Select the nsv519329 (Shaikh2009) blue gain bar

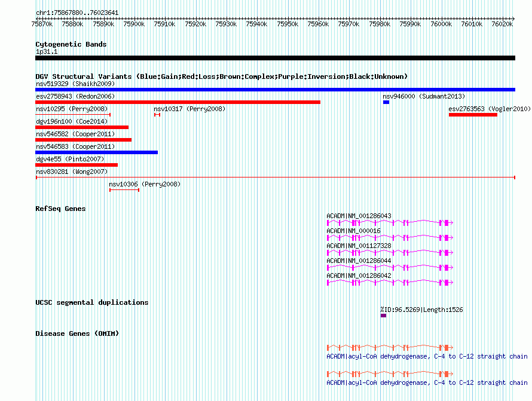point(275,90)
